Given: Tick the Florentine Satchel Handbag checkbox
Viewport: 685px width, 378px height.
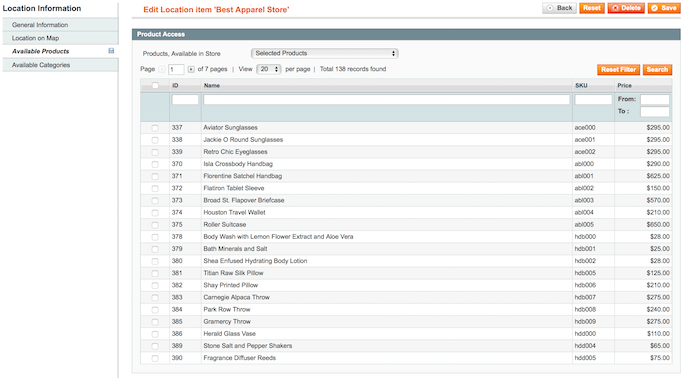Looking at the screenshot, I should (155, 177).
